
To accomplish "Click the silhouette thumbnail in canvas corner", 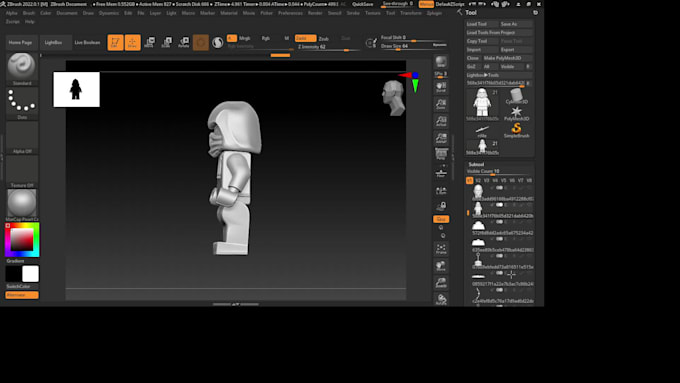I will click(x=76, y=89).
